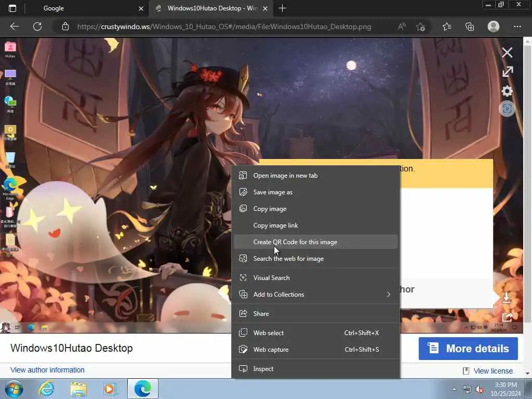Open the network tray icon
This screenshot has height=399, width=532.
point(467,390)
